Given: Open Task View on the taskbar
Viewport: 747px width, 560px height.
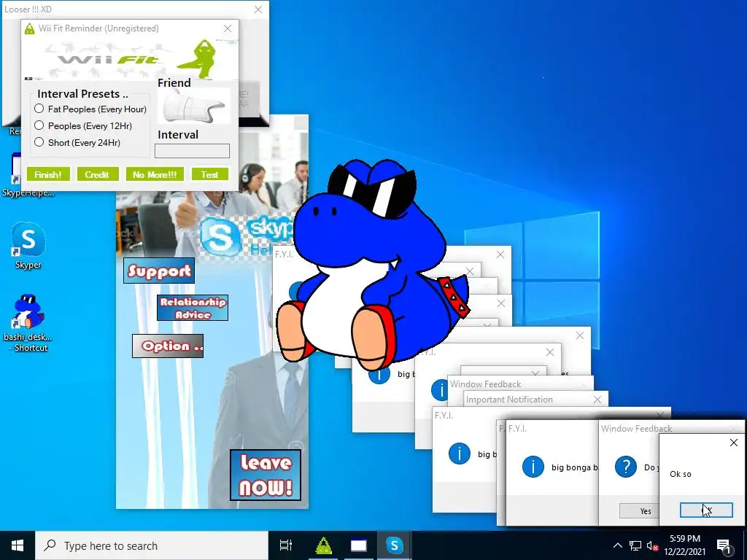Looking at the screenshot, I should pos(286,545).
